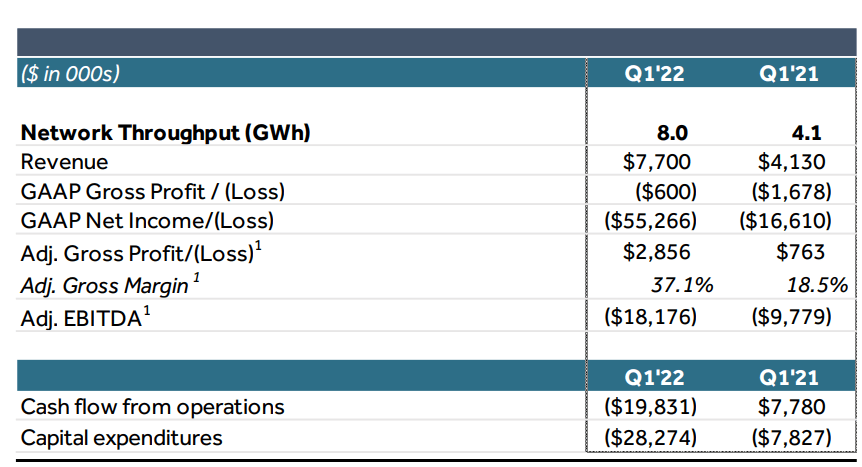Select the Network Throughput (GWh) row label
This screenshot has width=862, height=467.
point(165,133)
